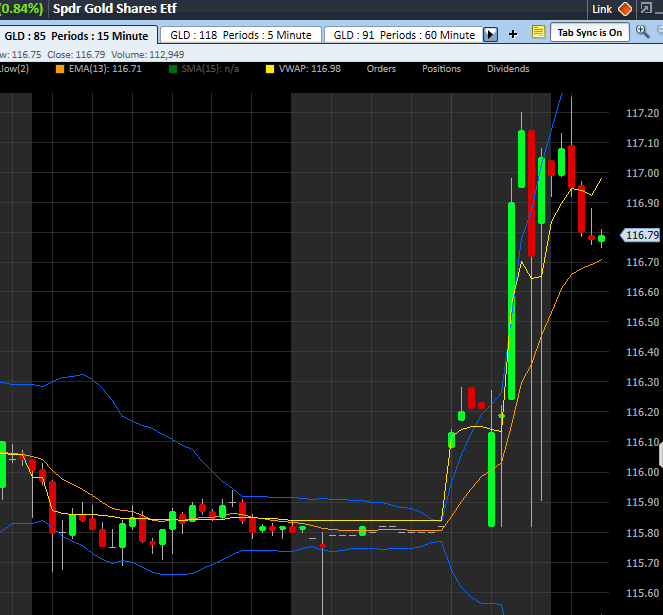Open the GLD 60 Minute tab

(403, 35)
